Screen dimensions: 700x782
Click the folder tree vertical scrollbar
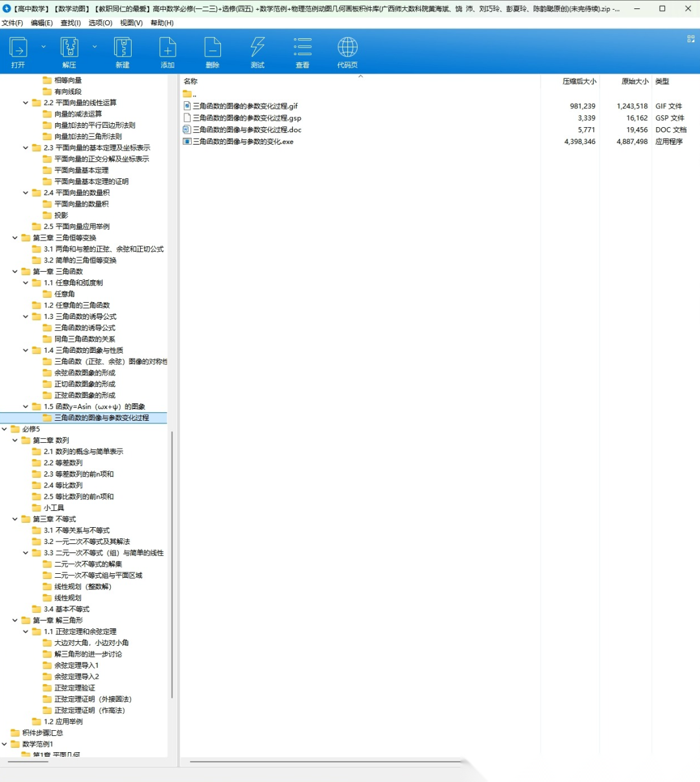point(172,564)
